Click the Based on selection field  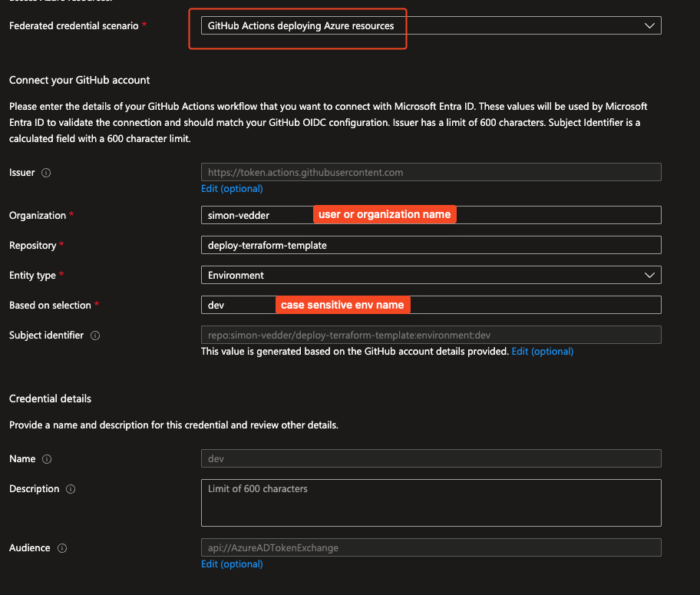(238, 305)
